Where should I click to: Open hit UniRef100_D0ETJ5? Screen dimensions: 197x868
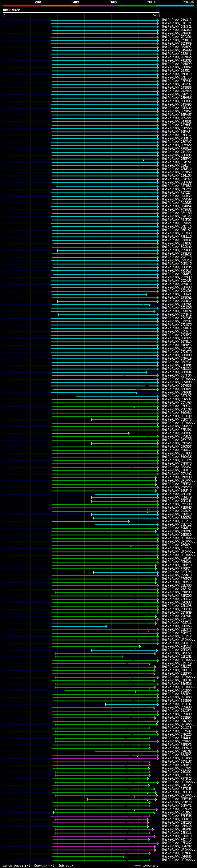176,78
